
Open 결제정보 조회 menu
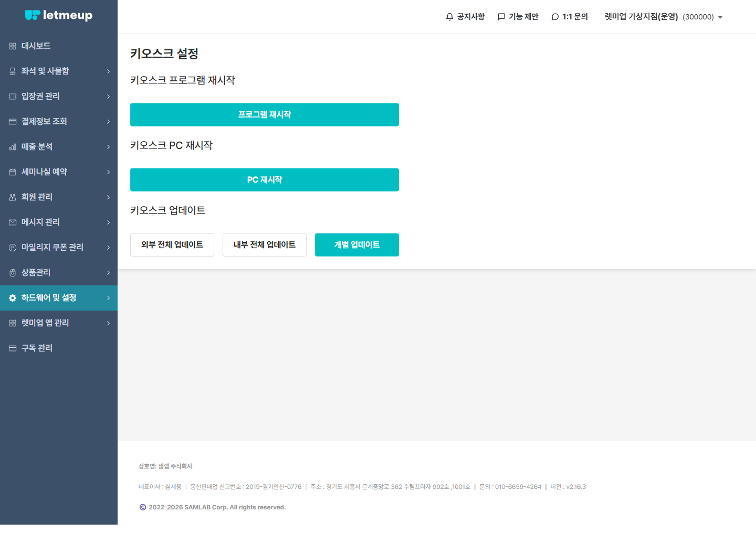[x=59, y=122]
